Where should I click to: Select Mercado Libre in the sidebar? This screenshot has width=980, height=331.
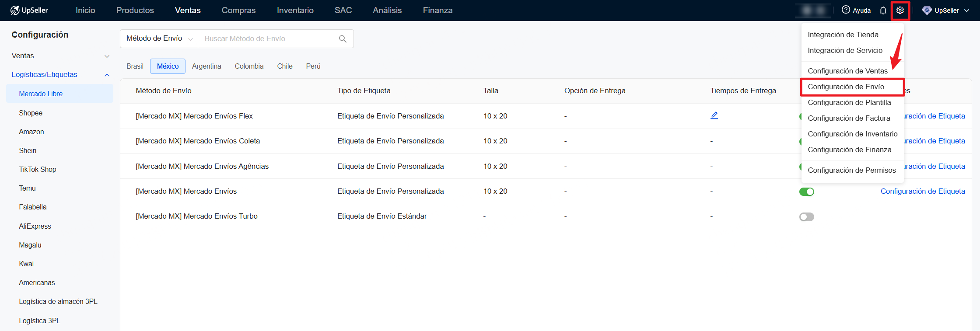[60, 94]
